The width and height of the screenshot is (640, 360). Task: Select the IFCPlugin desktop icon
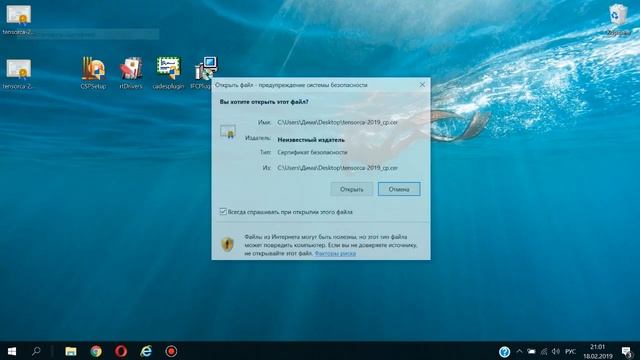204,73
